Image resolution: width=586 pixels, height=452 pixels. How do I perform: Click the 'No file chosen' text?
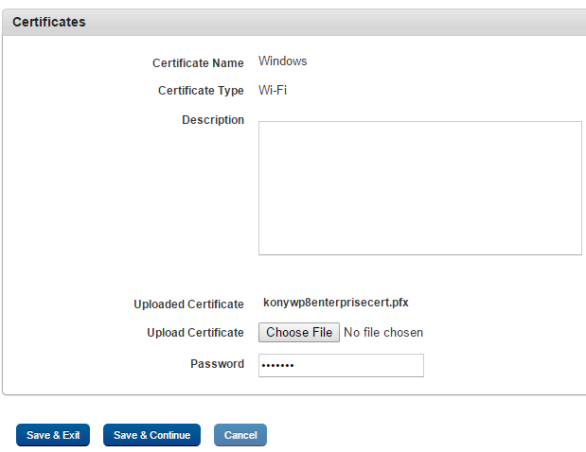[383, 332]
